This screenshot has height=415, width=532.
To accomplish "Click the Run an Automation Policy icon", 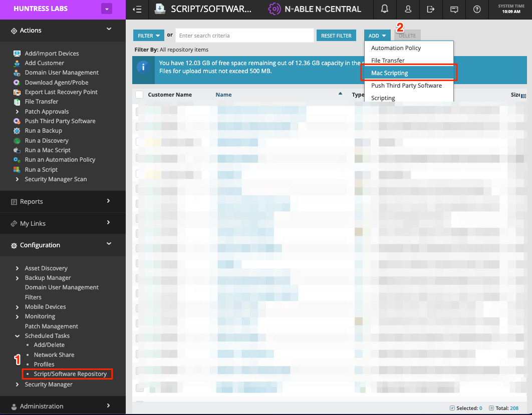I will [x=17, y=160].
